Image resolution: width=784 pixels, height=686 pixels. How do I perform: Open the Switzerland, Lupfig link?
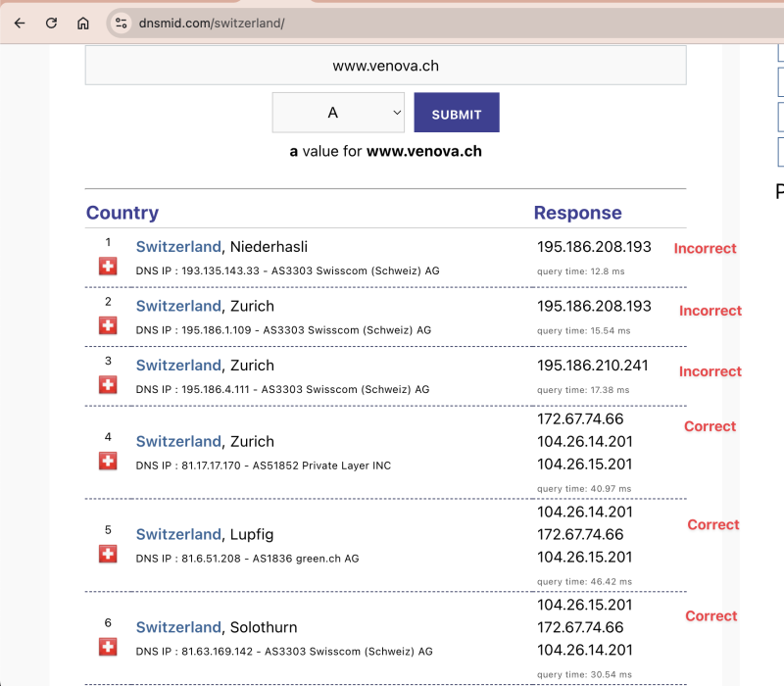tap(178, 534)
